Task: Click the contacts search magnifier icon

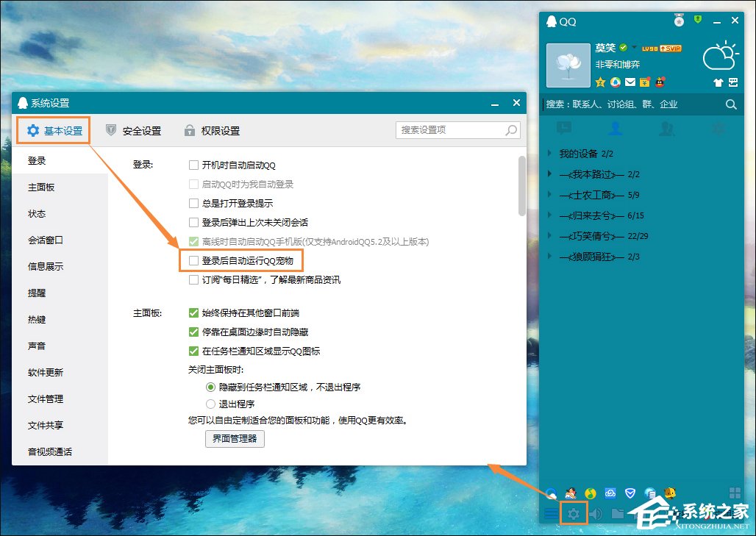Action: [x=731, y=104]
